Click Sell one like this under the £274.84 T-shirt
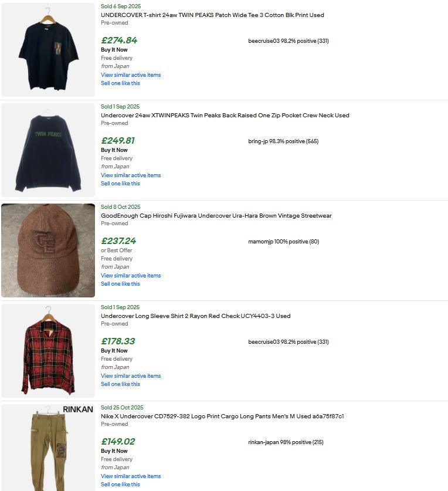The image size is (448, 491). click(120, 83)
